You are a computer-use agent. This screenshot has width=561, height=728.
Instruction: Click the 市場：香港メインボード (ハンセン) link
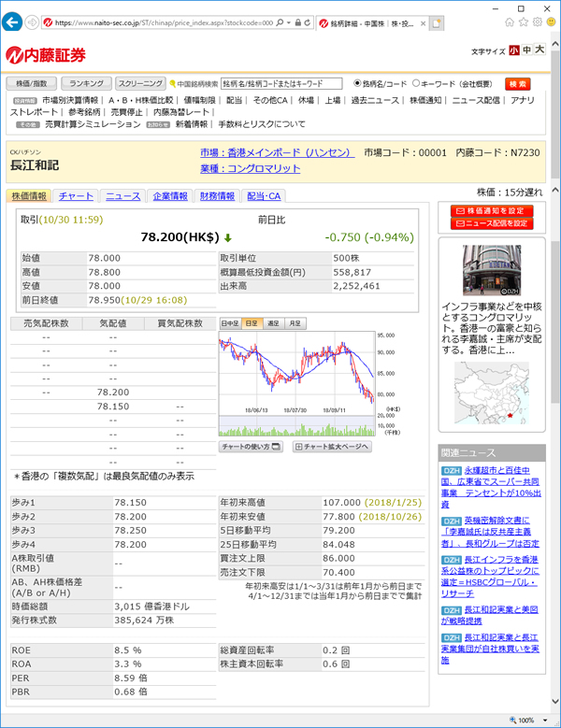(276, 152)
